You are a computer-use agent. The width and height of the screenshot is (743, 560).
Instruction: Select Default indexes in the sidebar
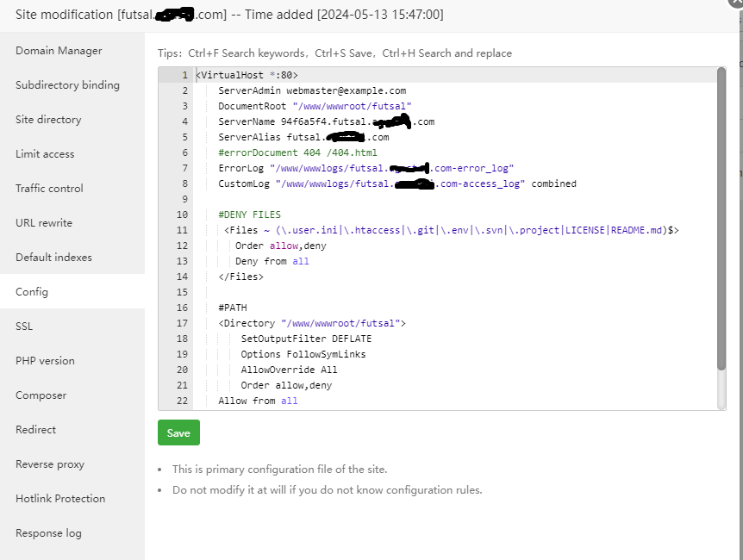click(53, 258)
